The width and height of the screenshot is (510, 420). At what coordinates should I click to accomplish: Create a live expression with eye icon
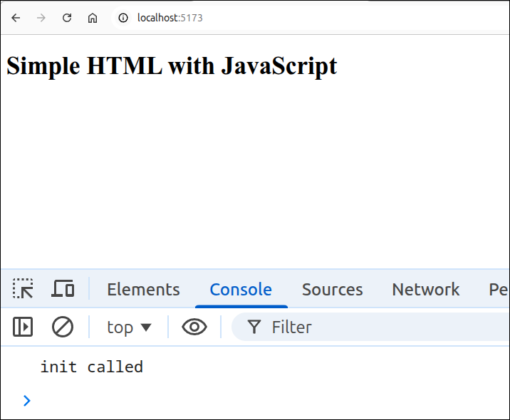194,327
